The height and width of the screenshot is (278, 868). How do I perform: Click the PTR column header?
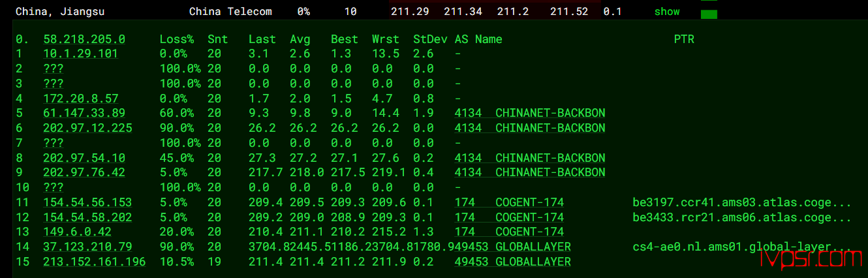point(684,39)
